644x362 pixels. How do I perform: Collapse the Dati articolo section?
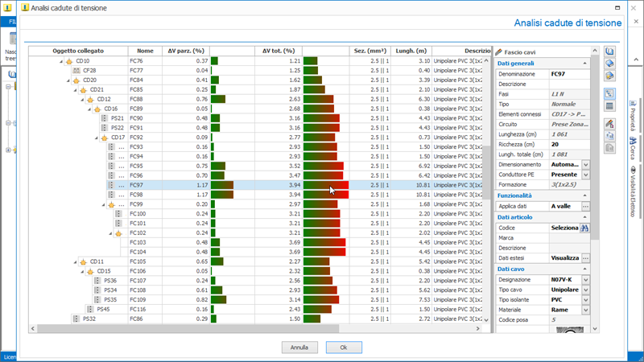[585, 217]
